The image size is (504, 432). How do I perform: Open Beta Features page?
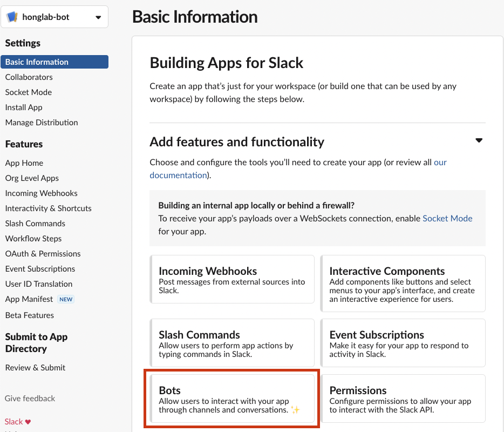[30, 315]
